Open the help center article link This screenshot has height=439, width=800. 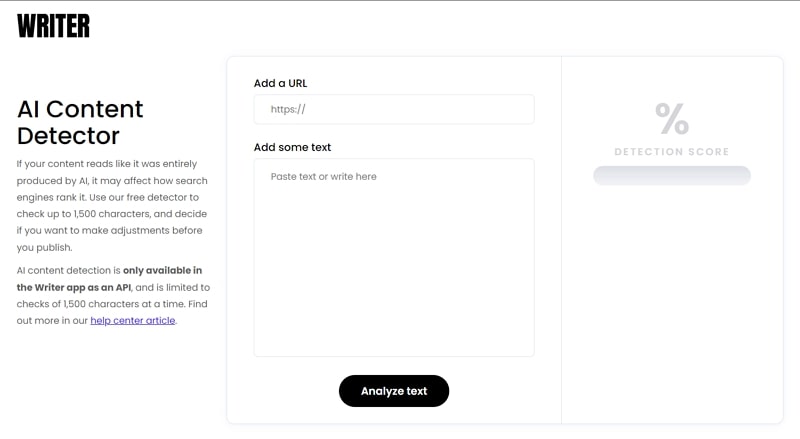pos(133,321)
